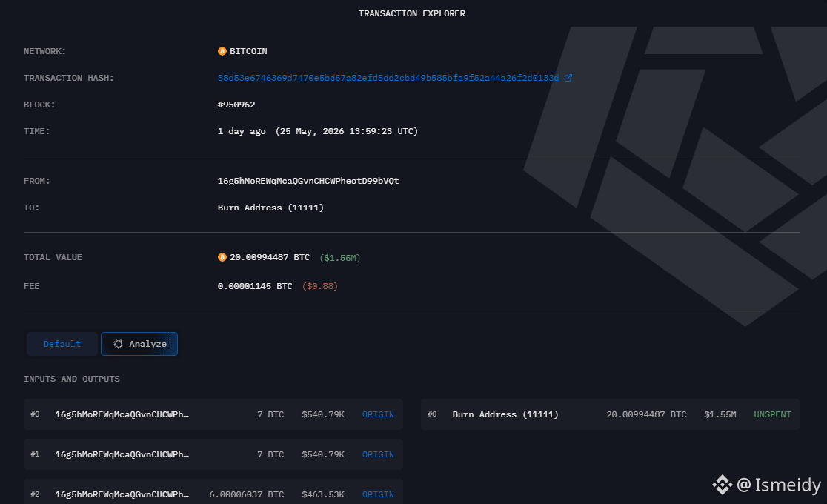This screenshot has height=504, width=827.
Task: Click ORIGIN link on input #2
Action: click(x=378, y=495)
